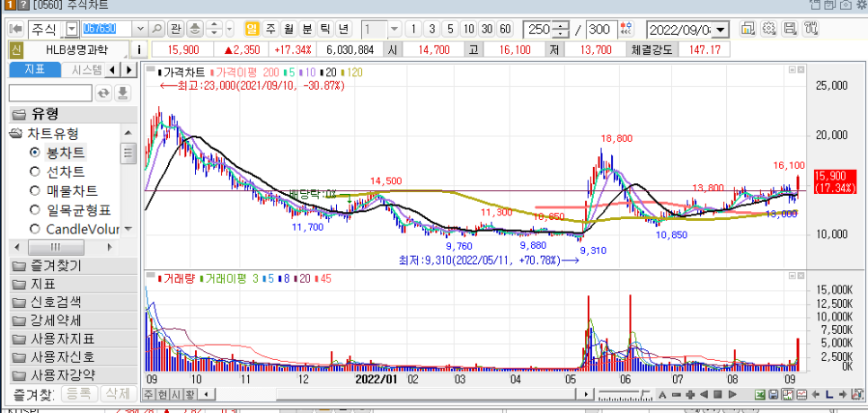Click the indicator search input field
This screenshot has height=413, width=868.
51,92
